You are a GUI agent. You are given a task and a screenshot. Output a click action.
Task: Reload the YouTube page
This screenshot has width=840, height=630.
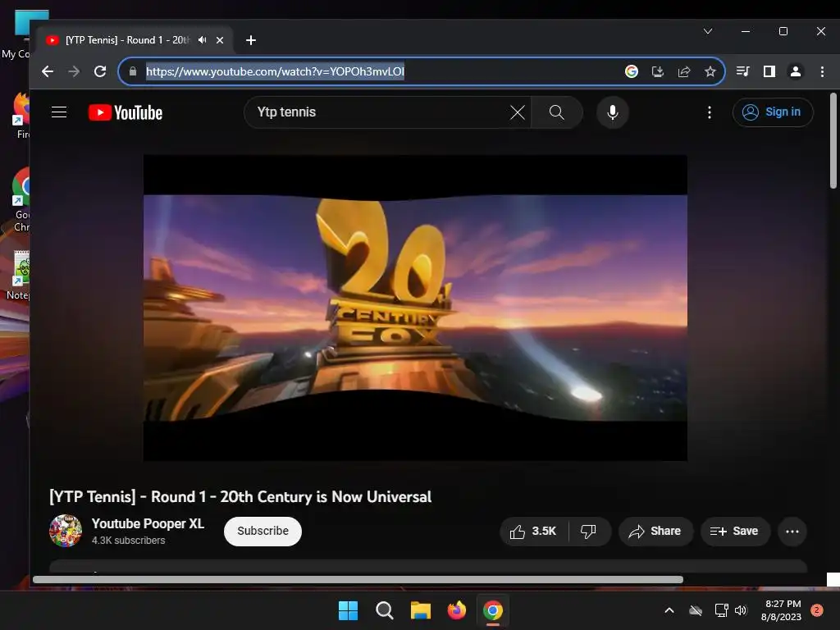tap(100, 71)
